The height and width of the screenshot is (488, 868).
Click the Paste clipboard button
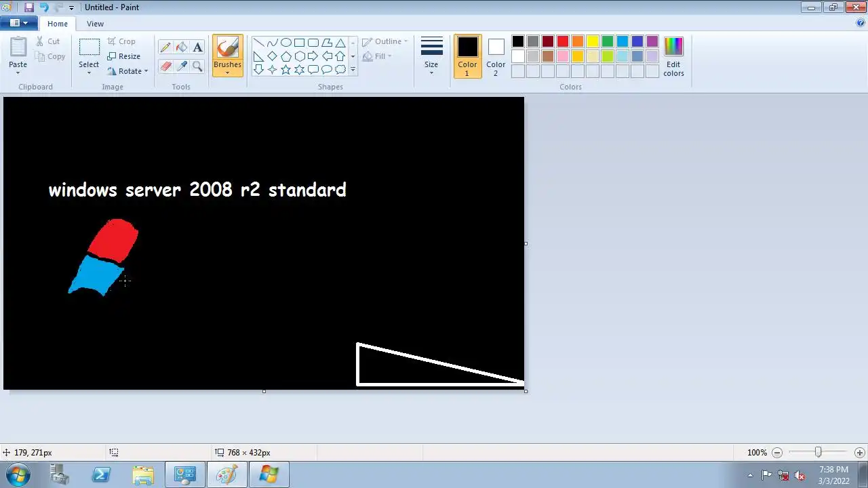[18, 47]
